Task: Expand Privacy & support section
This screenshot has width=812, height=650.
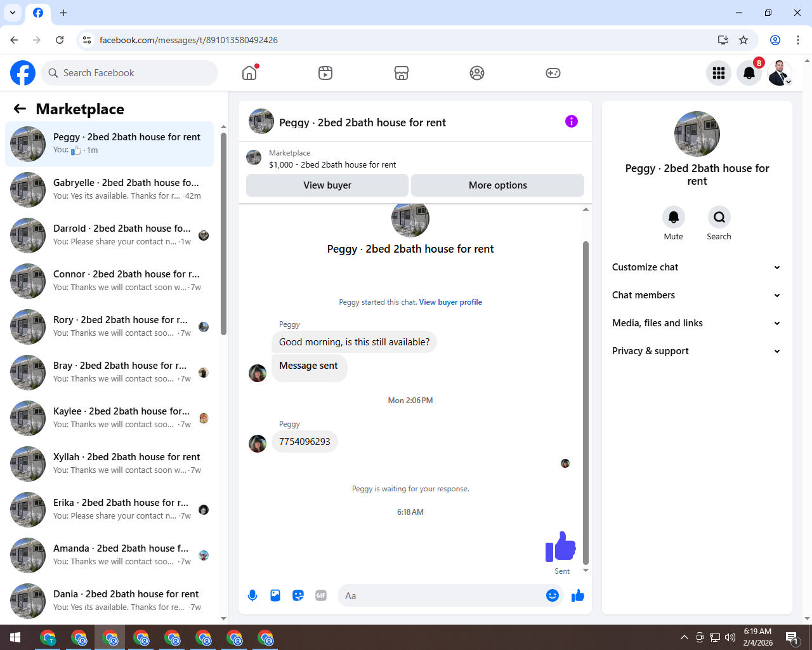Action: [x=697, y=351]
